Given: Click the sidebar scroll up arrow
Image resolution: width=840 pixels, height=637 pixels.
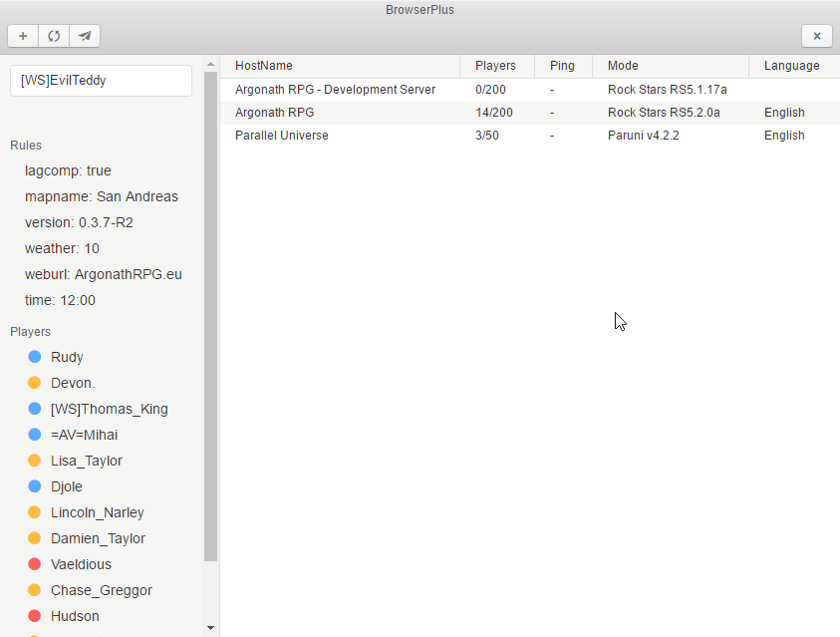Looking at the screenshot, I should [x=210, y=64].
